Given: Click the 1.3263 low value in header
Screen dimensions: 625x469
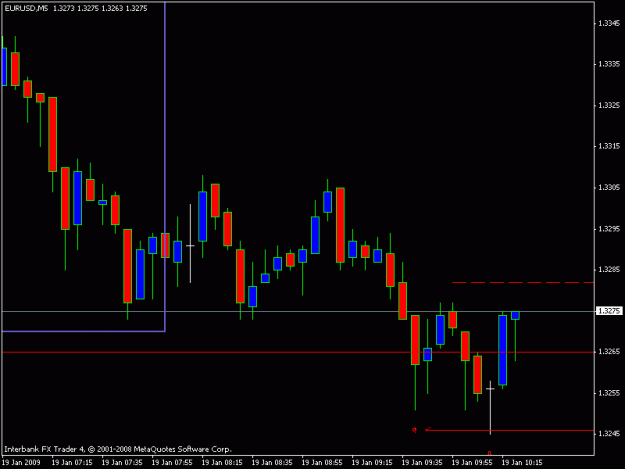Looking at the screenshot, I should click(x=112, y=8).
